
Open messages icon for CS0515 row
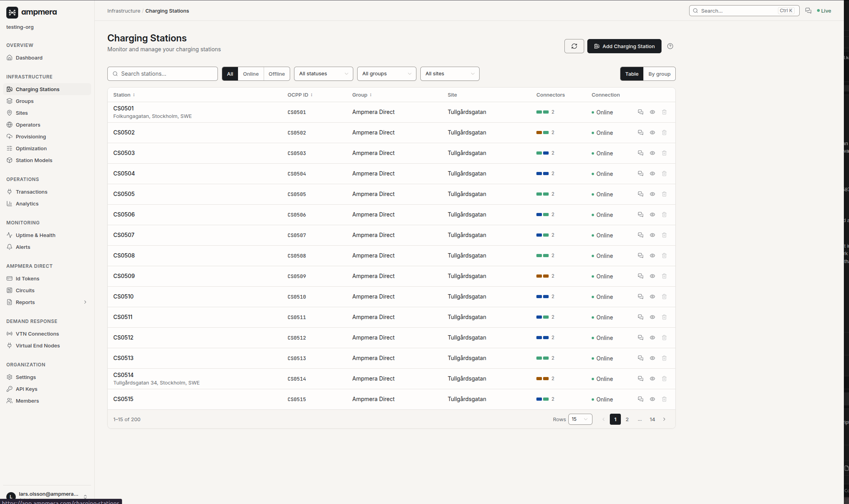[x=640, y=399]
